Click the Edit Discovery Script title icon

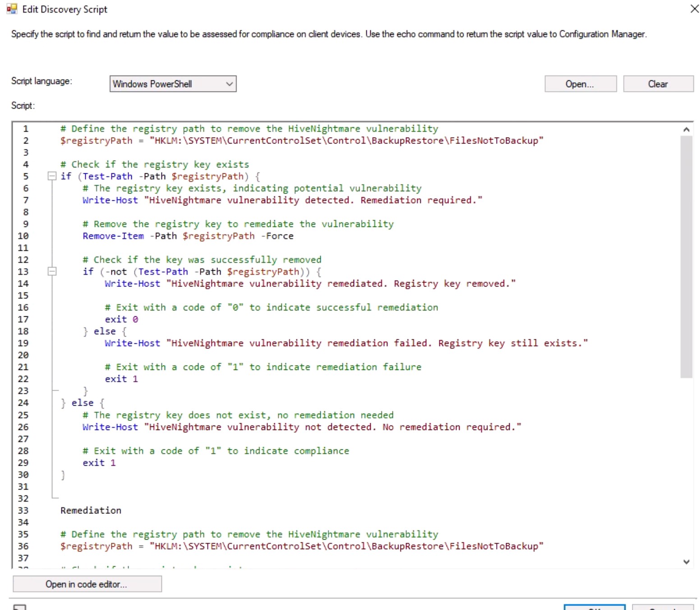[12, 9]
